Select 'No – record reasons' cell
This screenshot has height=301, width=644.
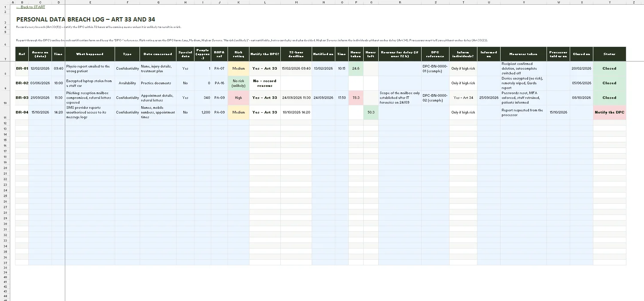[264, 83]
